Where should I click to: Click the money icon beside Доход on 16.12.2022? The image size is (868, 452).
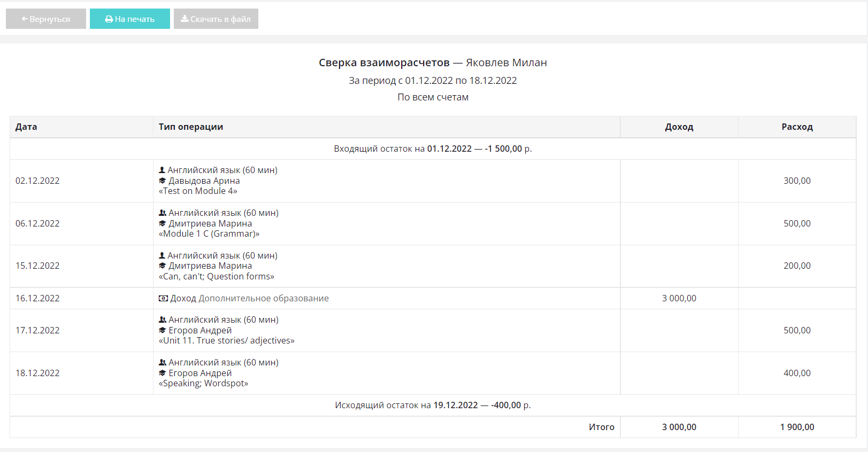[x=163, y=298]
